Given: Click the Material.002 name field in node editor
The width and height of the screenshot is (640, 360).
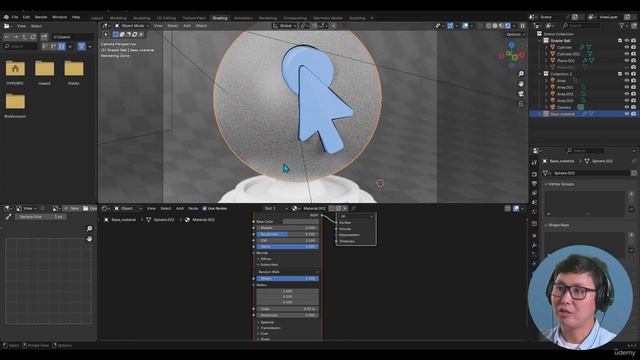Looking at the screenshot, I should (x=314, y=209).
